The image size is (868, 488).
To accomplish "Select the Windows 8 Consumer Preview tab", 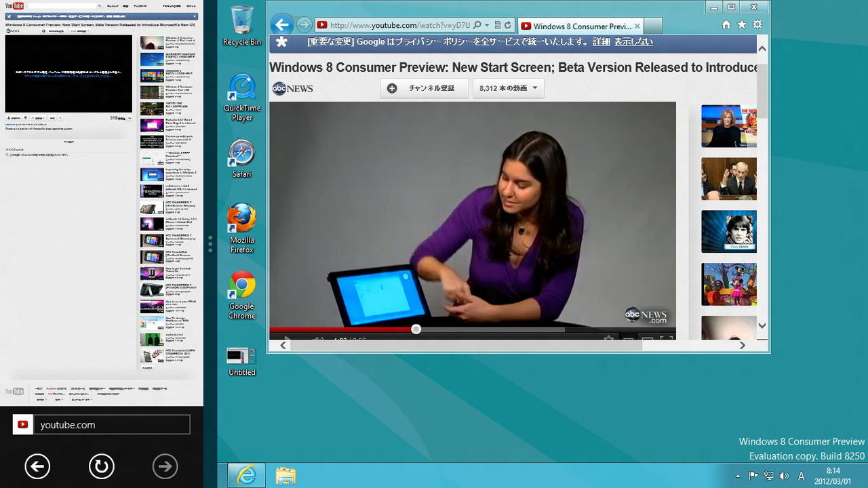I will [580, 26].
